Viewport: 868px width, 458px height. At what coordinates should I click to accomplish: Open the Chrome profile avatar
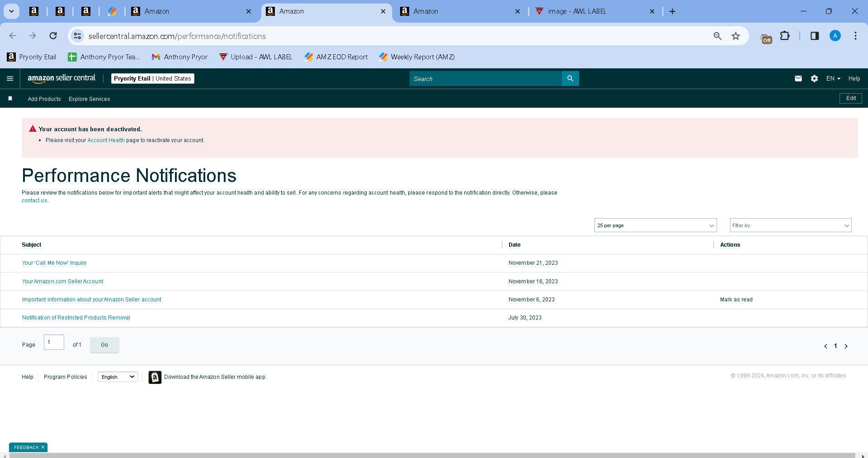835,36
